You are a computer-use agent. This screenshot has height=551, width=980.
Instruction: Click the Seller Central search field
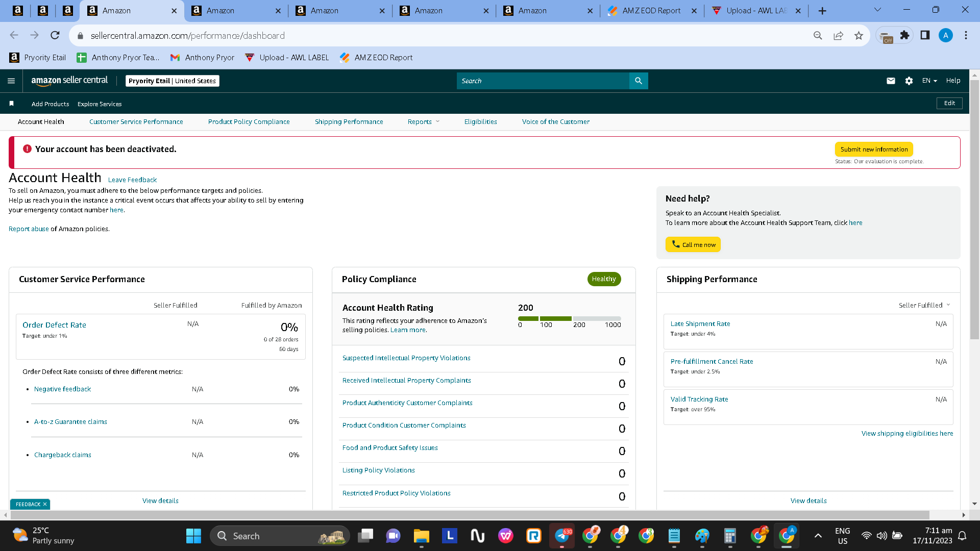pos(543,81)
